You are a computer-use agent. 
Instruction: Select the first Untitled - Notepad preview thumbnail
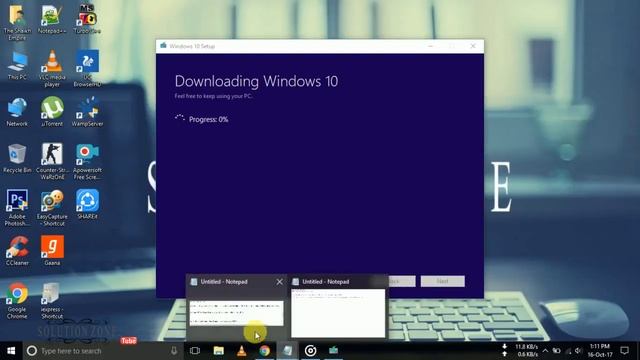click(236, 313)
